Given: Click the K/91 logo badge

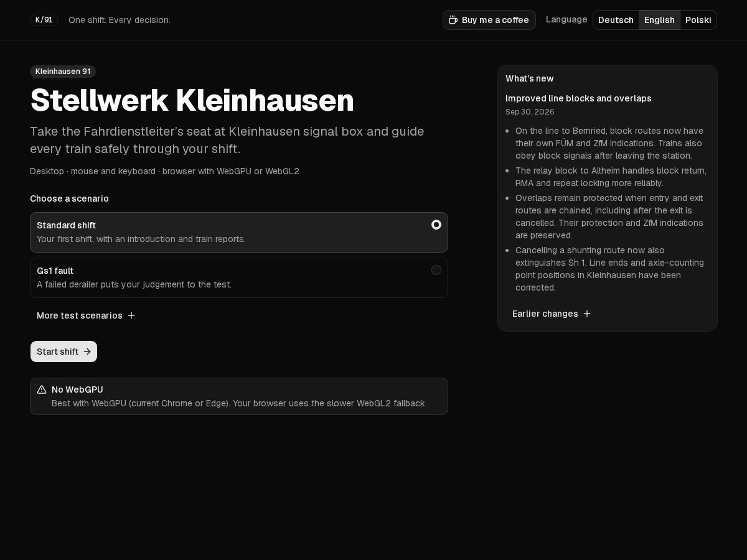Looking at the screenshot, I should coord(44,20).
